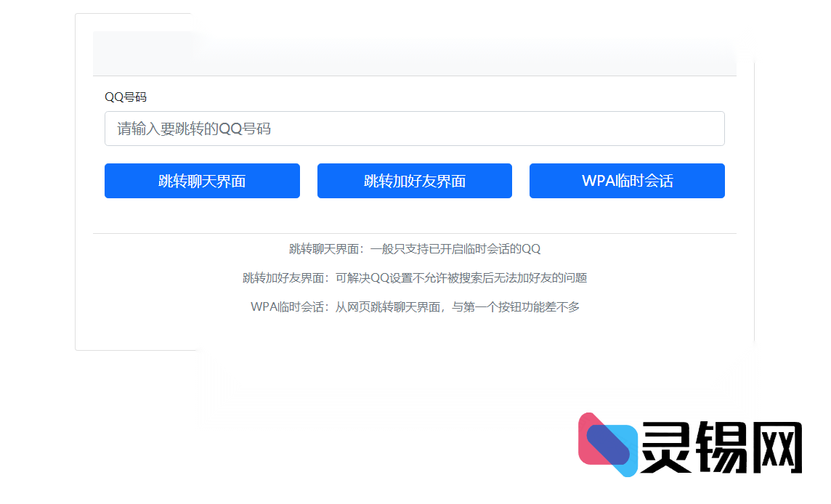Image resolution: width=831 pixels, height=504 pixels.
Task: Click the note about 跳转聊天界面 temporary sessions
Action: (x=415, y=248)
